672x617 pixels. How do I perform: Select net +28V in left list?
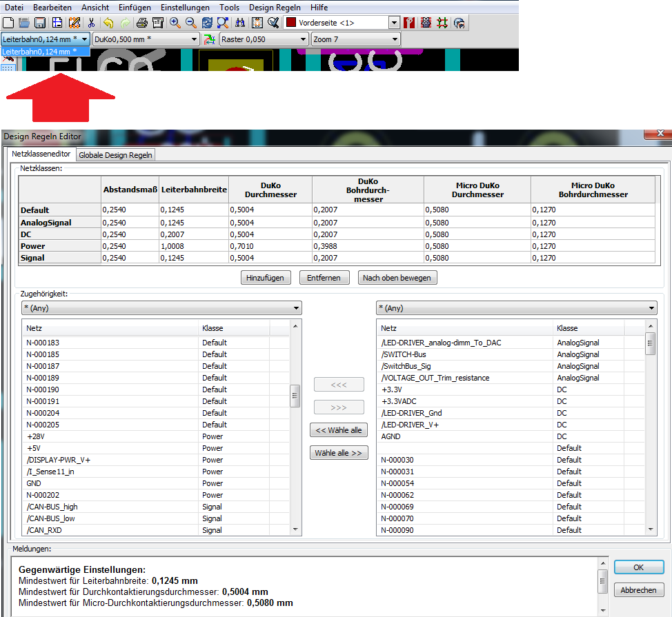point(157,436)
